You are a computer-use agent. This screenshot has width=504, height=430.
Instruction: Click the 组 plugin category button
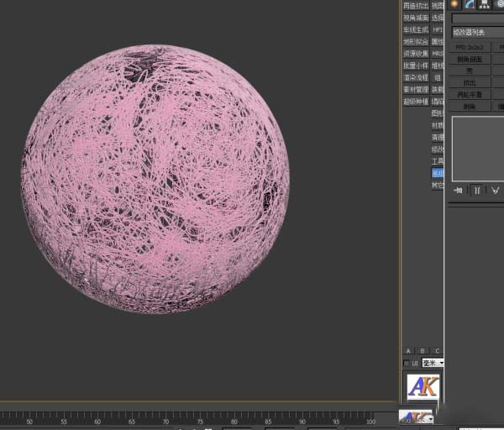[437, 77]
